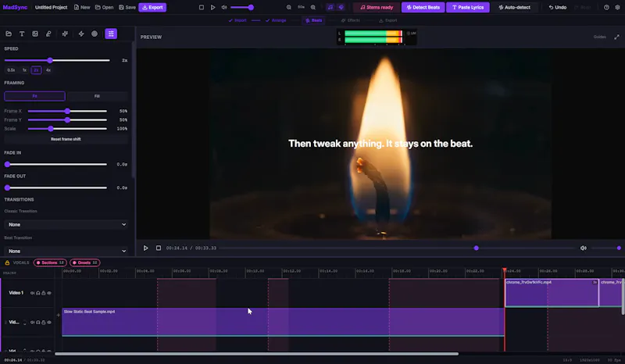Hide second video track with eye icon
The width and height of the screenshot is (625, 364).
click(49, 322)
